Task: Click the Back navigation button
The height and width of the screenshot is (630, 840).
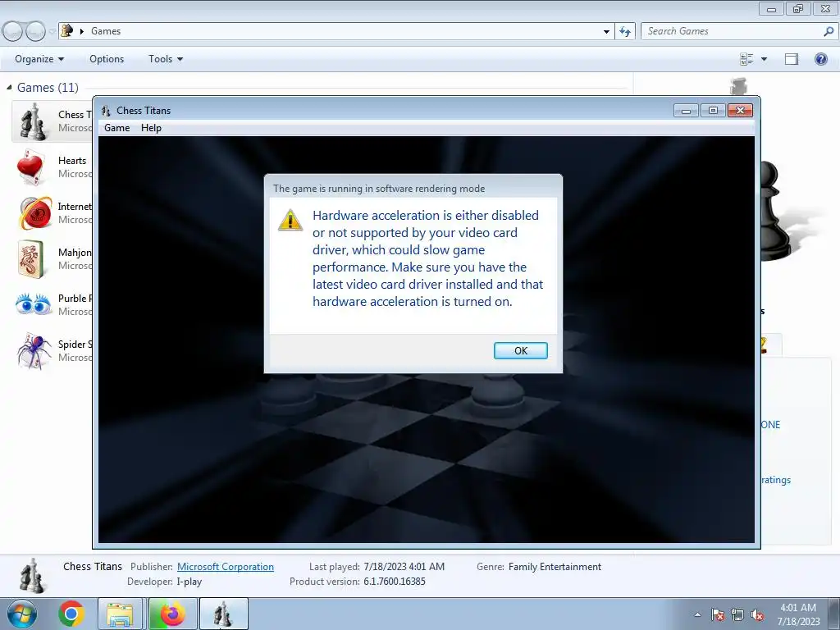Action: [13, 31]
